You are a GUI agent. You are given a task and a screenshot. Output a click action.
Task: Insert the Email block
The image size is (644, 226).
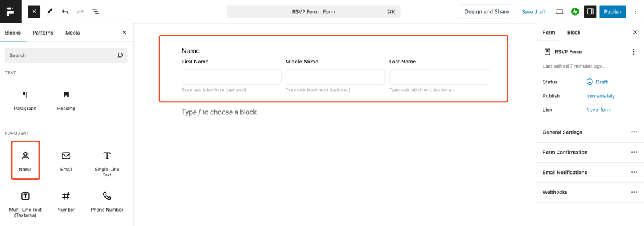66,160
